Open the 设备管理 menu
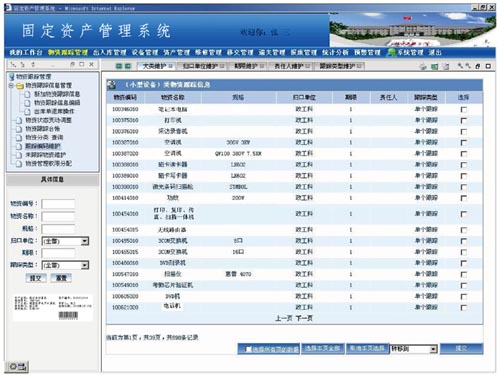 (145, 52)
